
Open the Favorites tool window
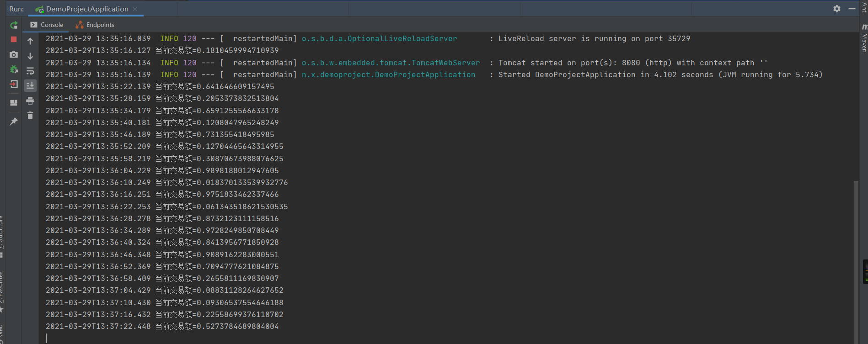[2, 291]
